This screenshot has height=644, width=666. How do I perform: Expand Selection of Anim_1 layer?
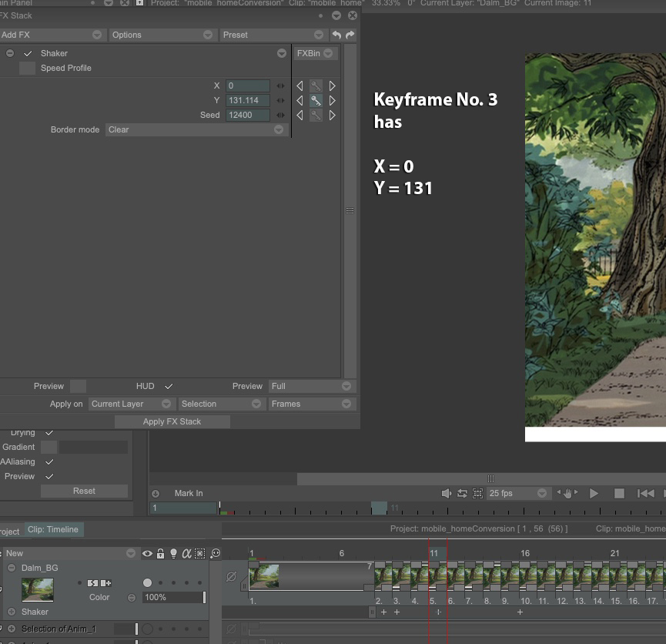pyautogui.click(x=12, y=629)
